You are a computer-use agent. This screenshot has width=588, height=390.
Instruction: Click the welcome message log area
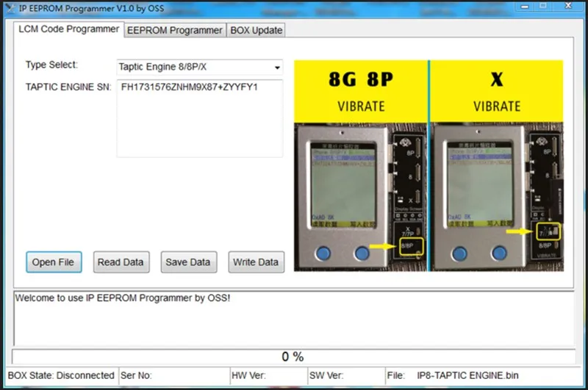(293, 318)
